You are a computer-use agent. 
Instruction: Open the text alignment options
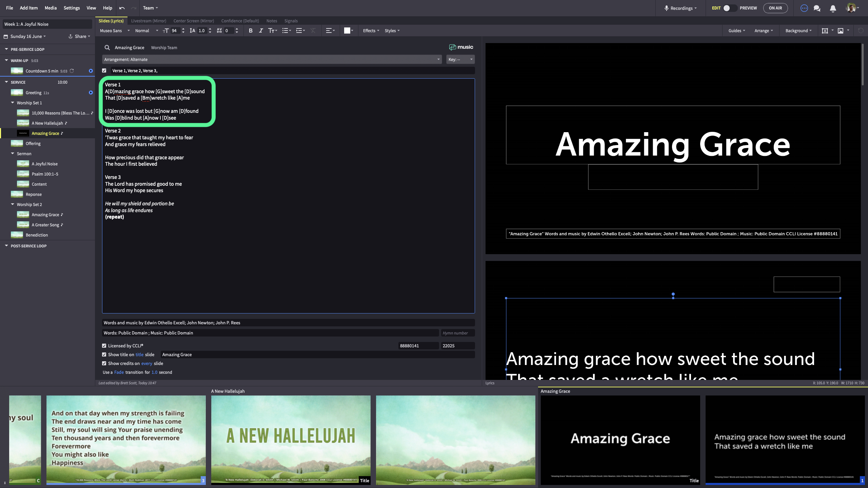pyautogui.click(x=330, y=31)
